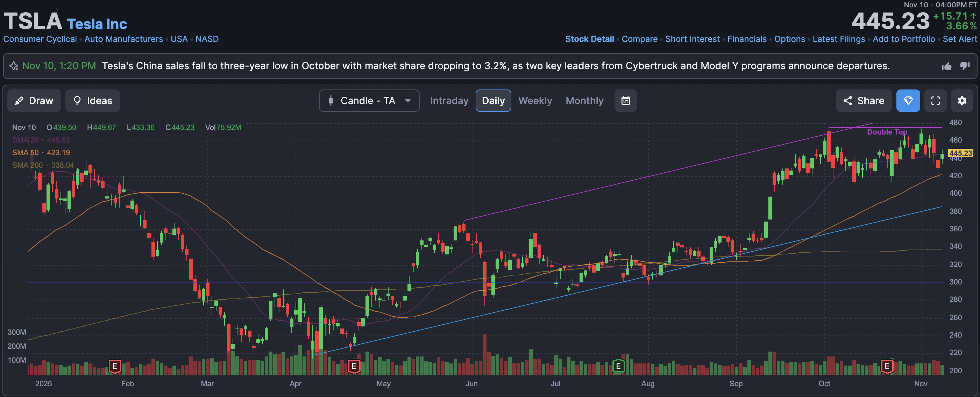Screen dimensions: 980x397
Task: Click the Share button
Action: pyautogui.click(x=864, y=101)
